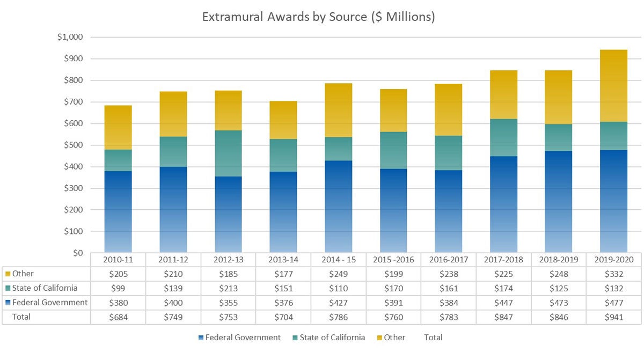
Task: Click the blue swatch beside Federal Government row
Action: click(x=7, y=302)
